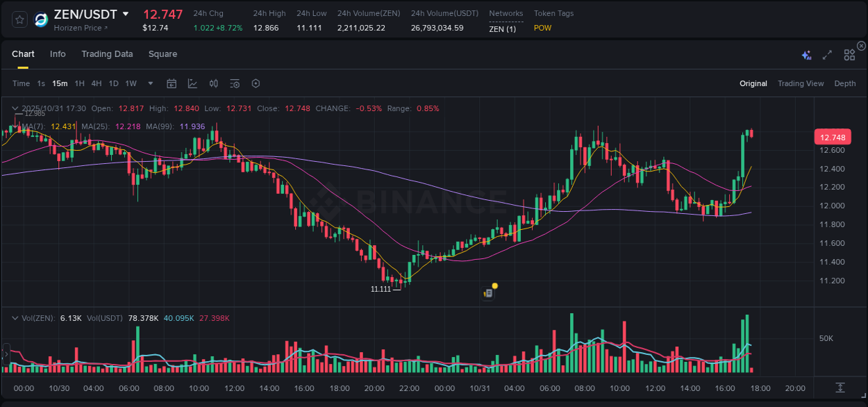Click the POW token tag
Image resolution: width=868 pixels, height=407 pixels.
click(x=542, y=28)
